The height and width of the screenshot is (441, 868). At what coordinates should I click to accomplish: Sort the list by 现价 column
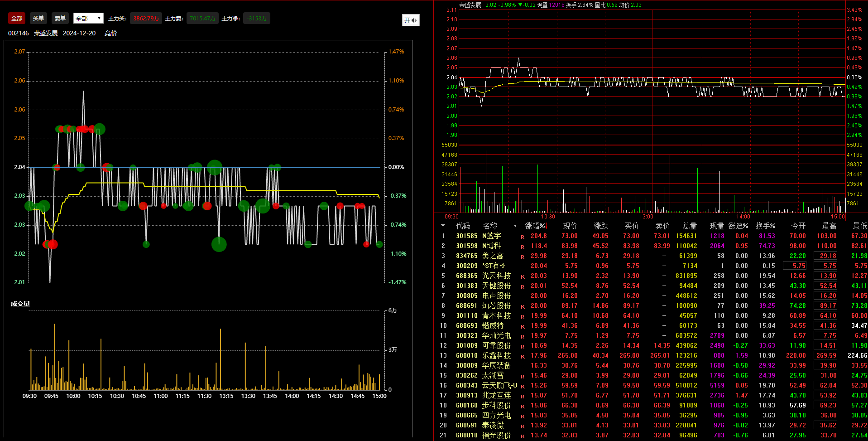pyautogui.click(x=570, y=226)
